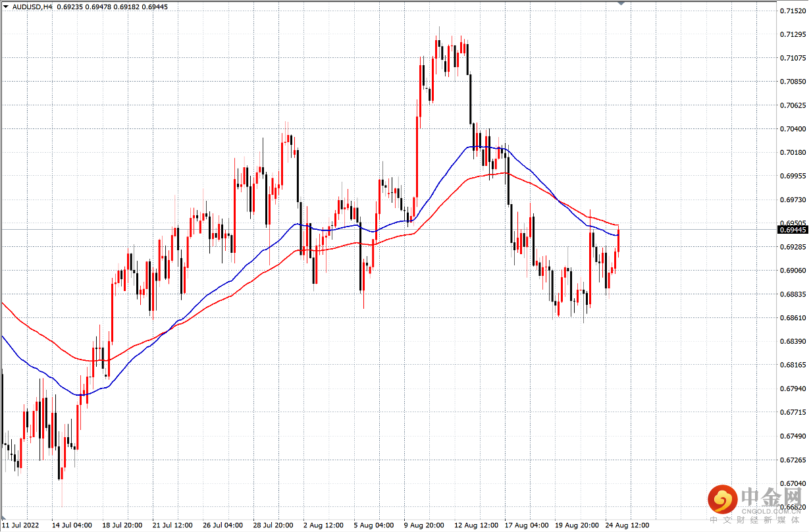811x532 pixels.
Task: Click time axis label 12 Aug 12:00
Action: coord(477,525)
